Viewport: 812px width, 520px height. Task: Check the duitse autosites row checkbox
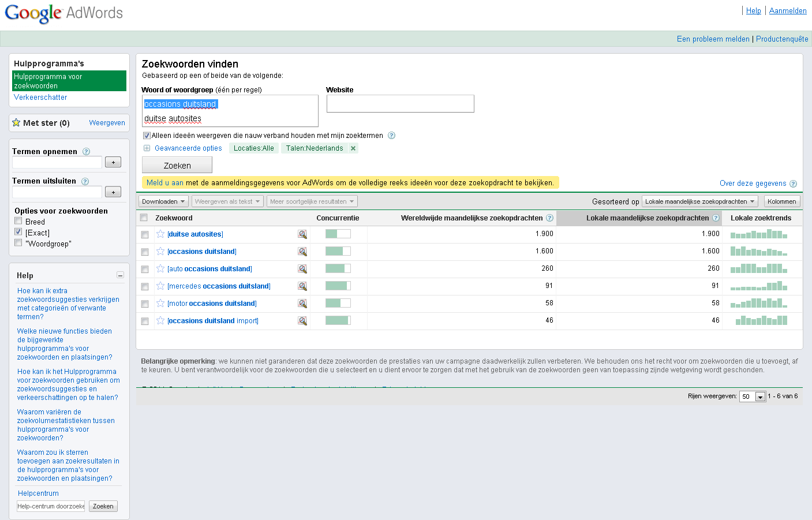click(145, 234)
